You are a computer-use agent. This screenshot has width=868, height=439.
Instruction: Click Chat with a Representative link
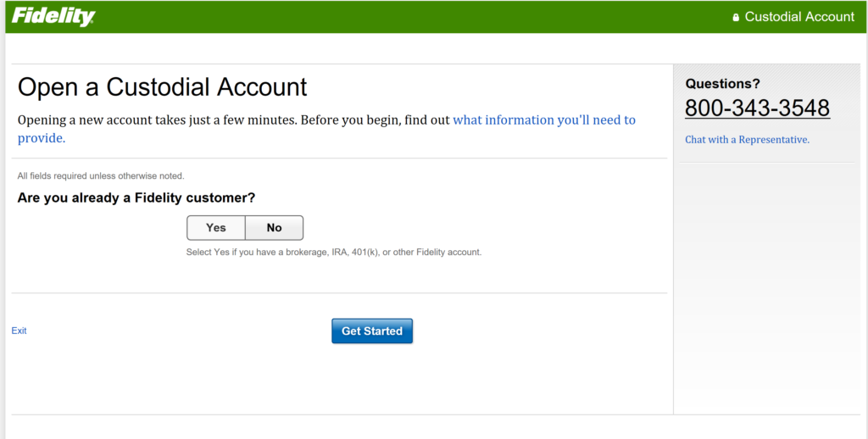[x=748, y=140]
